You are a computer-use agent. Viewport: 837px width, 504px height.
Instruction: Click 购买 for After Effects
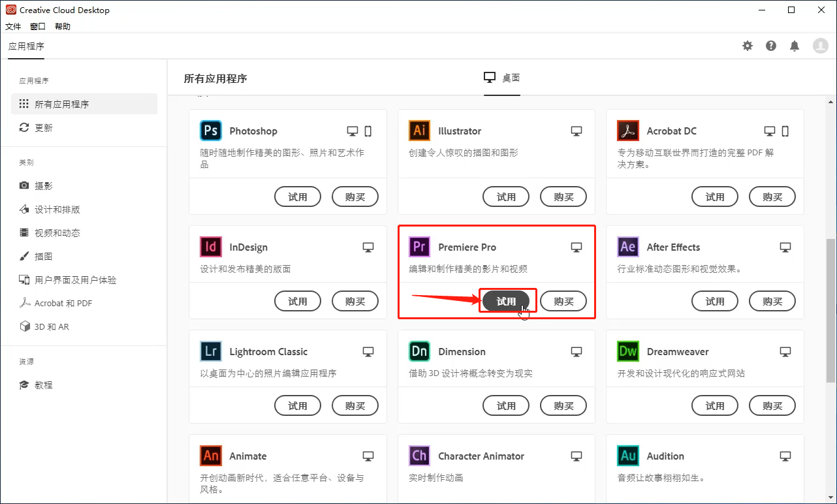pos(772,301)
